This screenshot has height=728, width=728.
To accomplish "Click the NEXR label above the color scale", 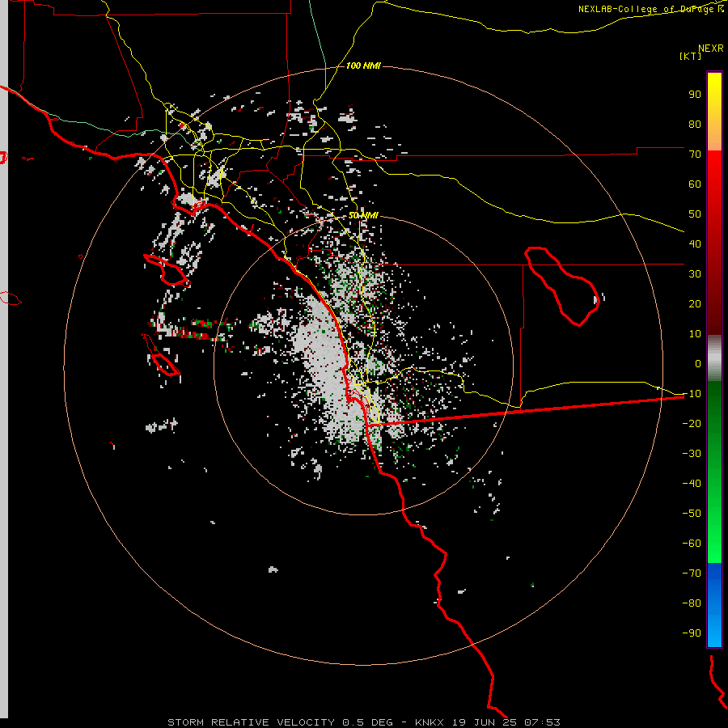I will click(x=711, y=49).
